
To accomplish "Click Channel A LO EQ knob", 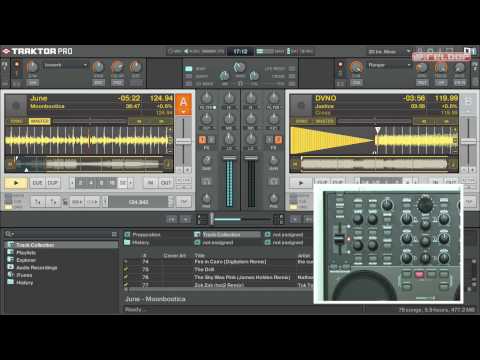I will [229, 138].
